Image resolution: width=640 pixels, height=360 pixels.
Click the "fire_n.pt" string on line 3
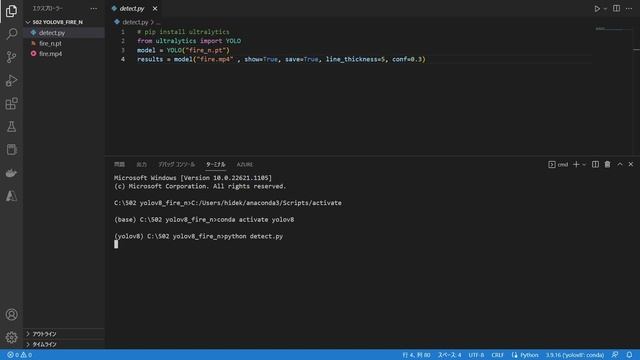coord(205,50)
